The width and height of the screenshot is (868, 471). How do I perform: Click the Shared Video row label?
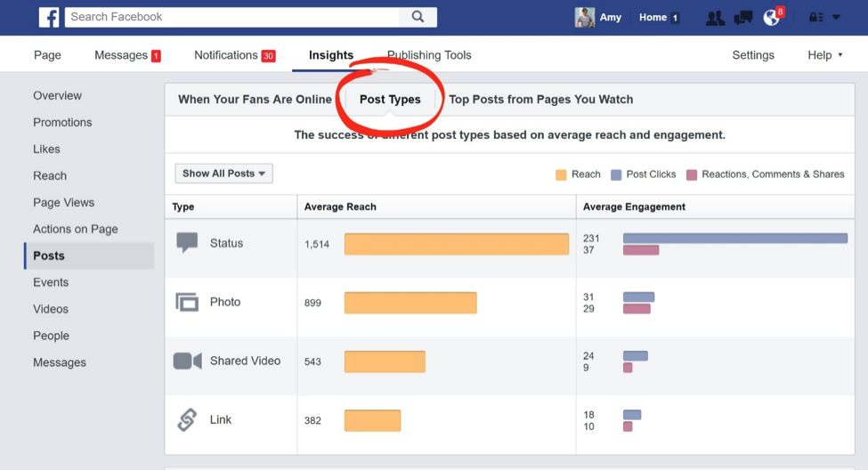coord(245,361)
